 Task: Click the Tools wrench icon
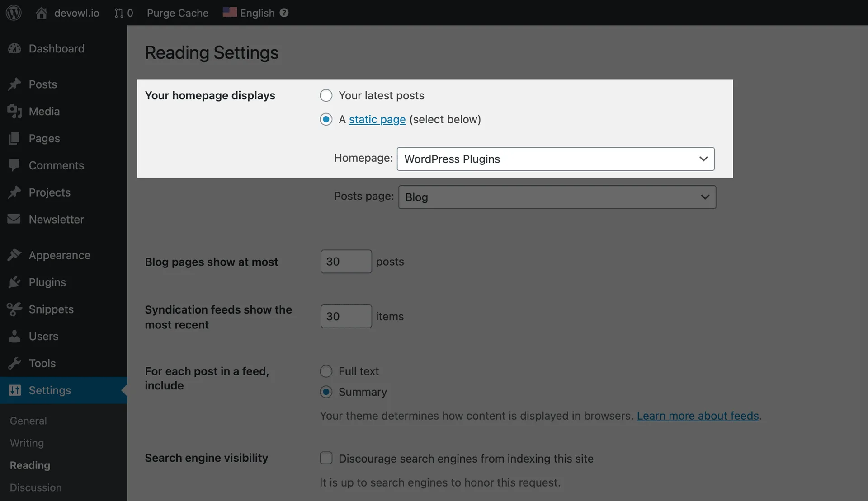14,363
